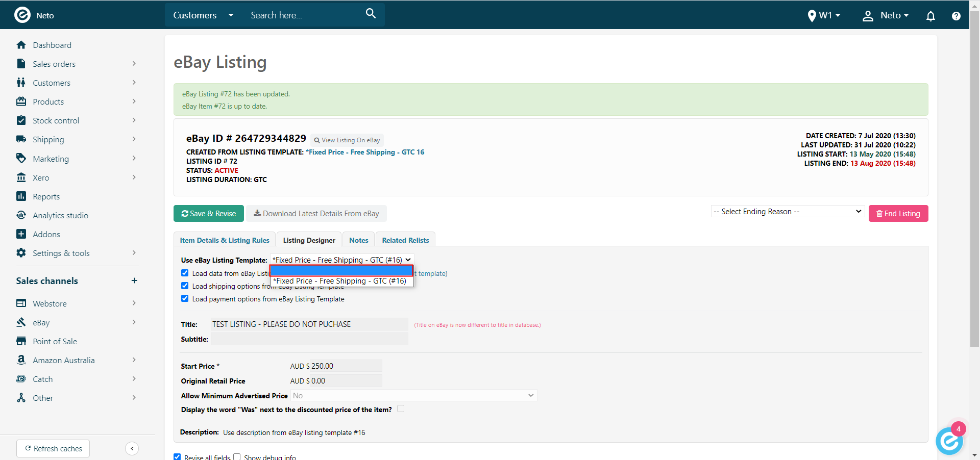Image resolution: width=980 pixels, height=460 pixels.
Task: Open Fixed Price Free Shipping GTC 16 template link
Action: 365,152
